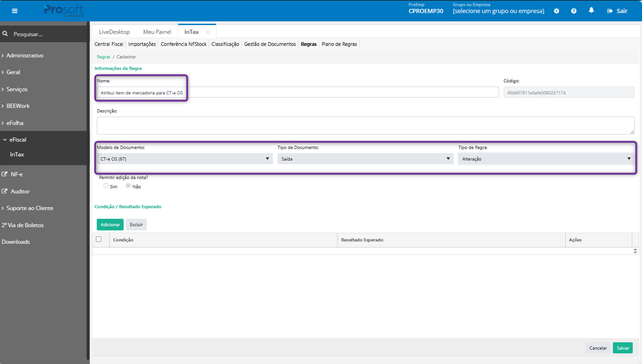The width and height of the screenshot is (642, 364).
Task: Click the Descrição text area
Action: (x=366, y=125)
